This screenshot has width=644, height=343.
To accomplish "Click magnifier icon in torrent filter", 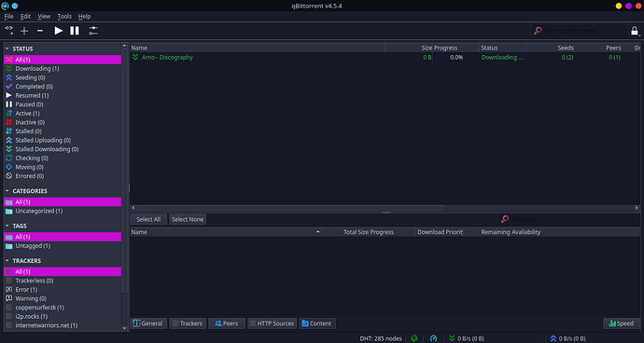I will (x=538, y=31).
